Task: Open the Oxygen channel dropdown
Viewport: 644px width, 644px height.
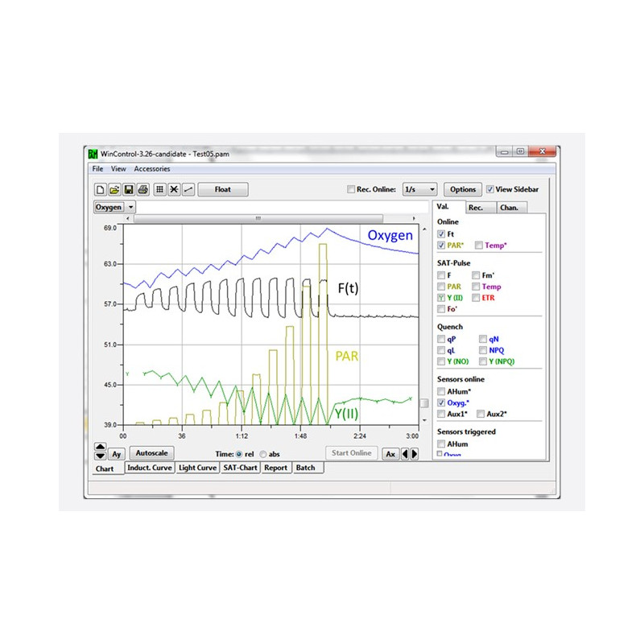Action: point(131,207)
